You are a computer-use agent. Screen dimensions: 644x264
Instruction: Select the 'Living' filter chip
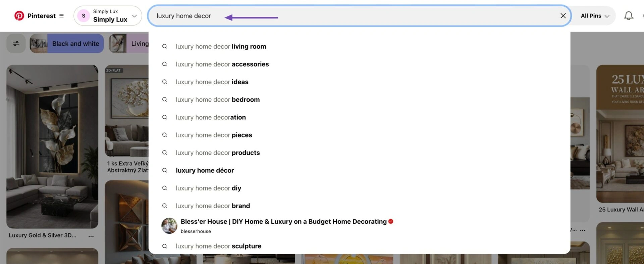point(129,44)
